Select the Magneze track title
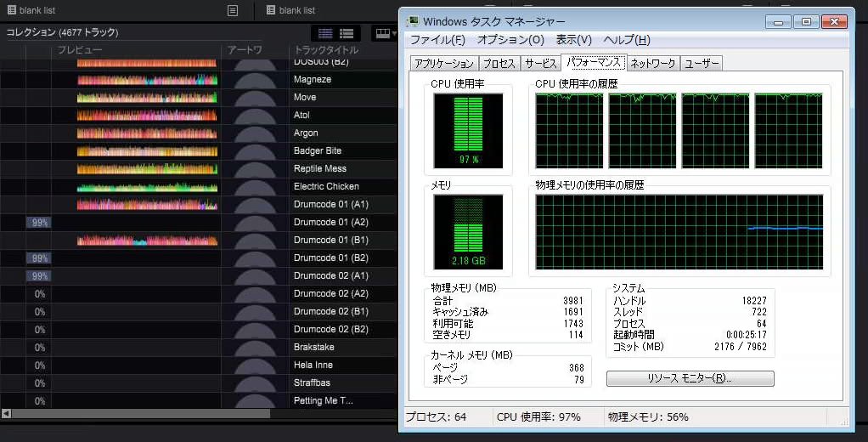The height and width of the screenshot is (442, 868). [x=313, y=79]
